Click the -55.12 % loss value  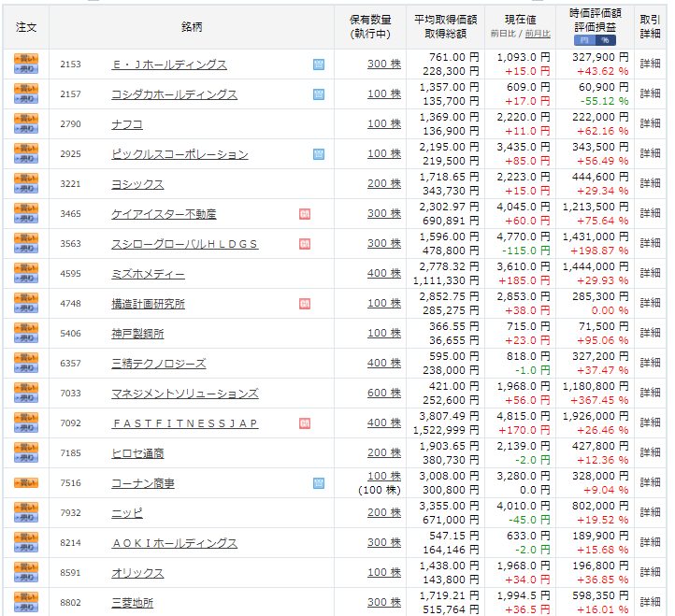(604, 101)
